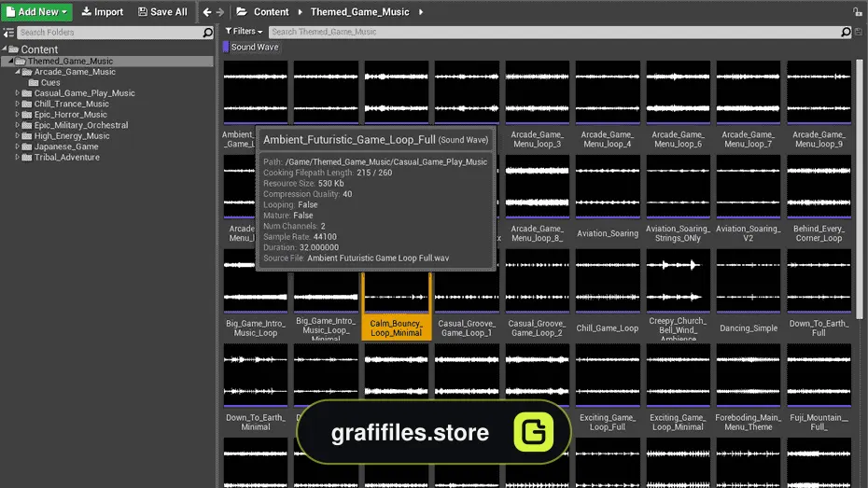This screenshot has height=488, width=868.
Task: Toggle the Sound Wave filter
Action: click(x=251, y=47)
